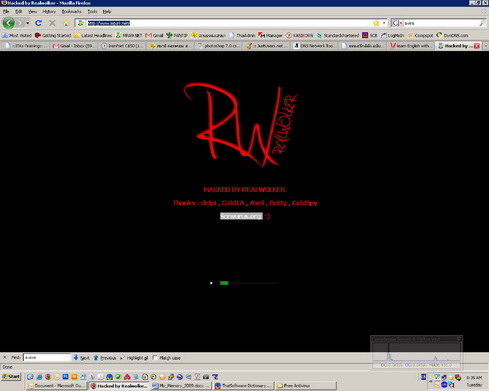
Task: Switch to the DNS Network tab
Action: (x=314, y=46)
